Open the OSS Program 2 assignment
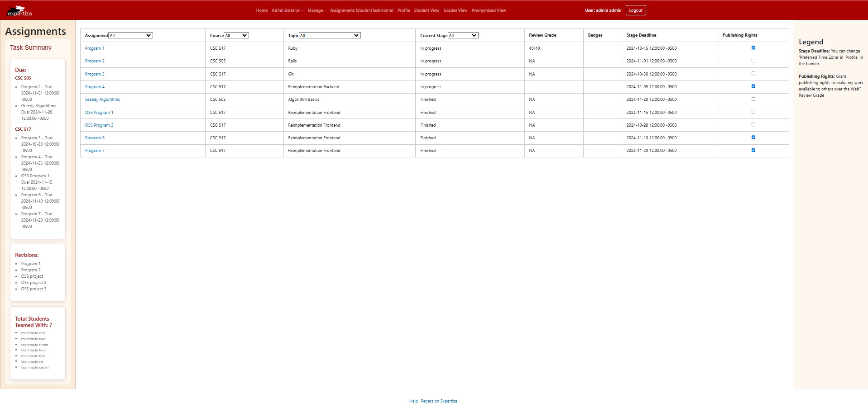This screenshot has width=868, height=412. [x=99, y=125]
